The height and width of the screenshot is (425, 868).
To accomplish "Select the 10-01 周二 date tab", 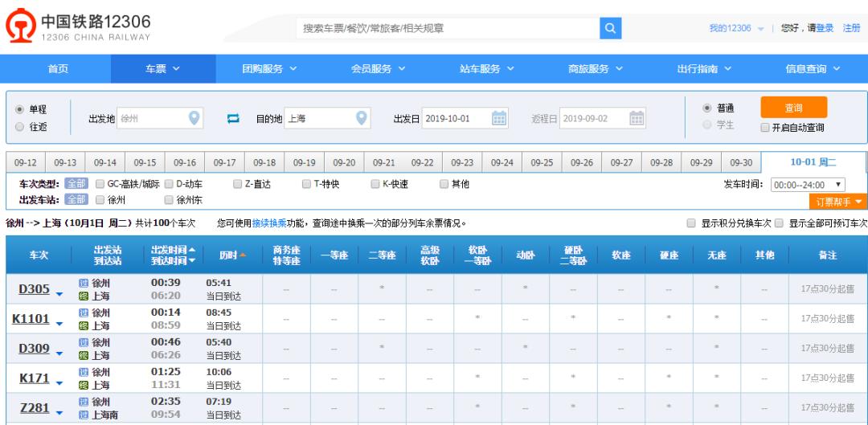I will click(x=813, y=162).
